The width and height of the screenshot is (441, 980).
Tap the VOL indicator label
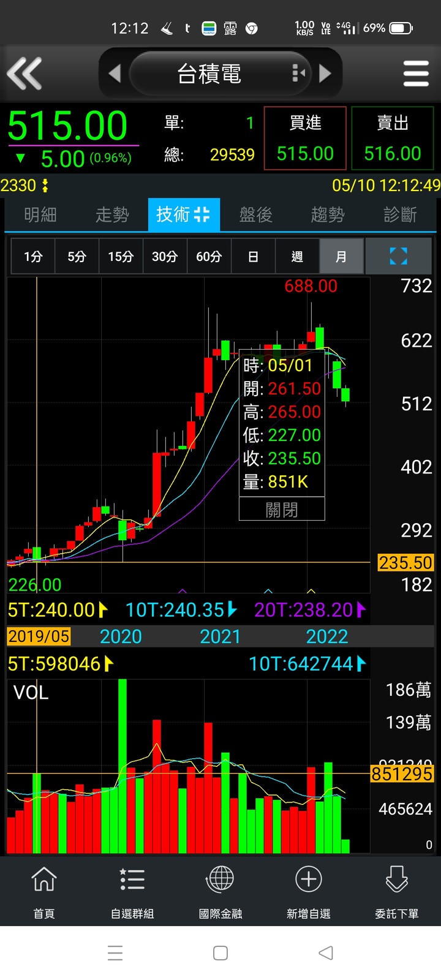pyautogui.click(x=31, y=693)
